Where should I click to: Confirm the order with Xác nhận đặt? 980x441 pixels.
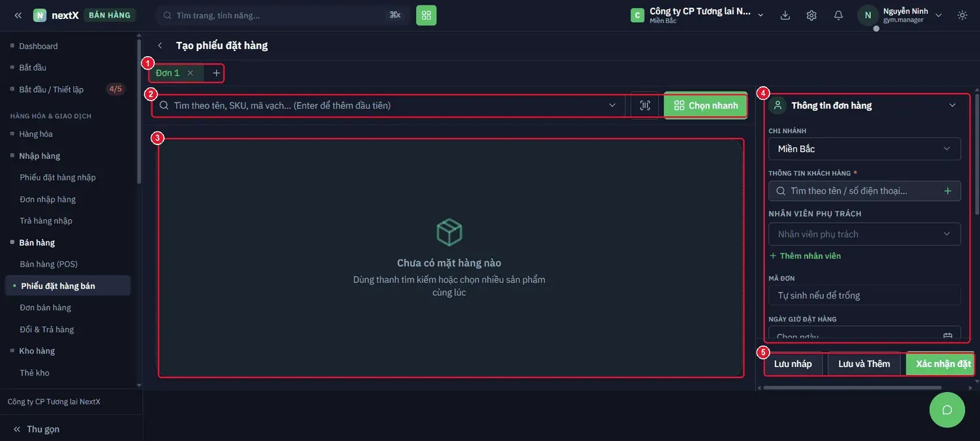[x=940, y=364]
